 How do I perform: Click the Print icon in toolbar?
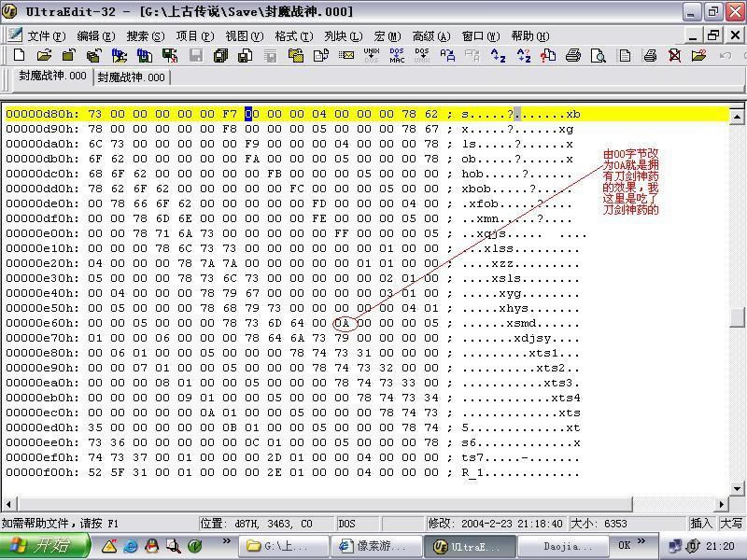click(x=573, y=56)
